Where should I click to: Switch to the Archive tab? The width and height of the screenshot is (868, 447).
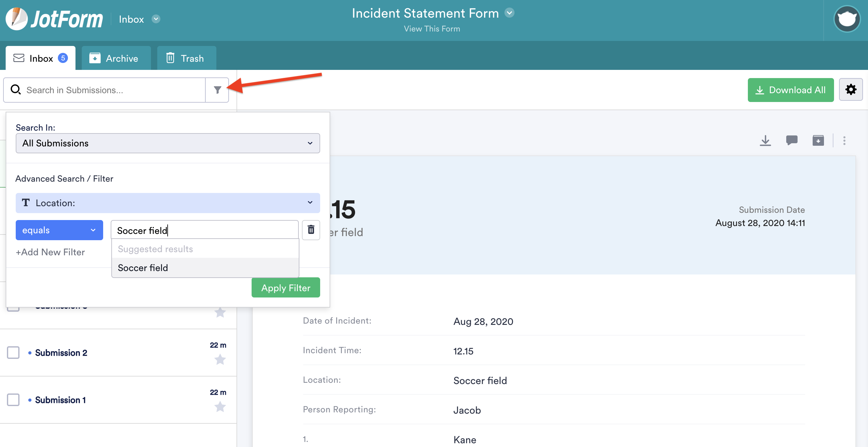tap(116, 58)
